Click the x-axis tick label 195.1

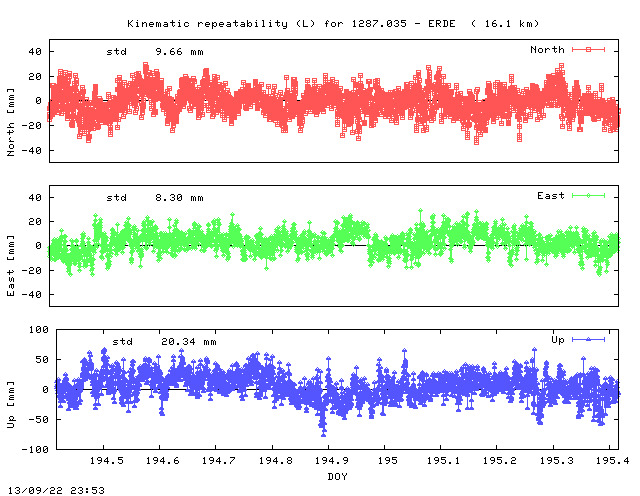[x=444, y=461]
